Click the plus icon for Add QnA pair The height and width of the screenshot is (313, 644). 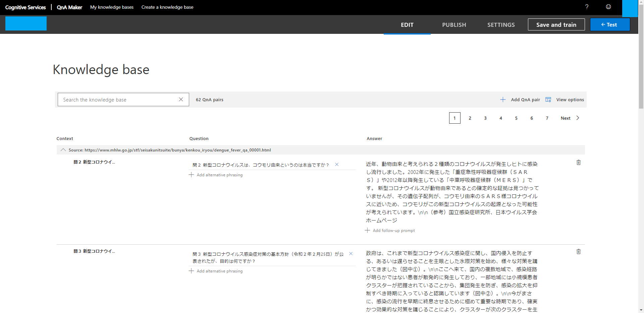pyautogui.click(x=503, y=100)
